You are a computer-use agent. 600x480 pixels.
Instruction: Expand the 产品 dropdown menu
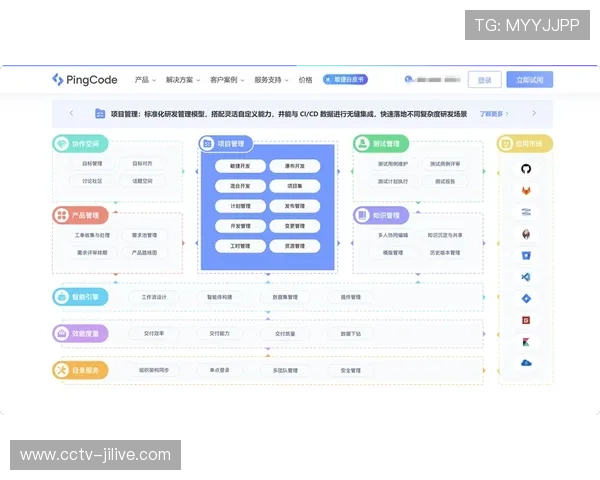(x=145, y=80)
